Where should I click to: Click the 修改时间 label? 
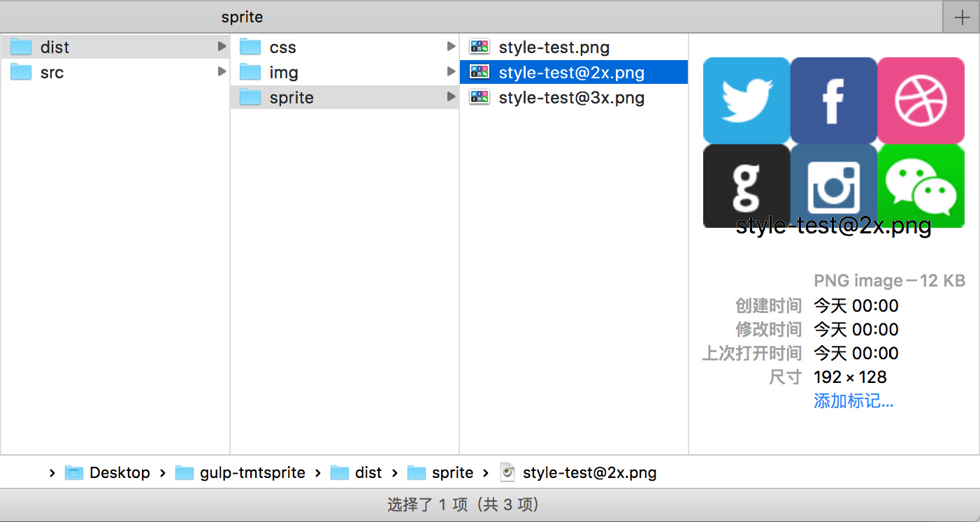(x=768, y=329)
